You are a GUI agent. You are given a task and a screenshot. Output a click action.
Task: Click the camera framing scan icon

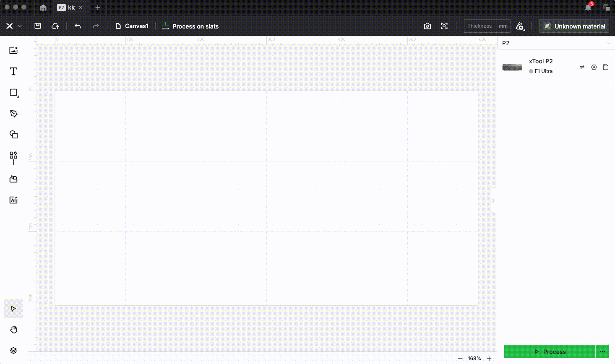(x=444, y=26)
